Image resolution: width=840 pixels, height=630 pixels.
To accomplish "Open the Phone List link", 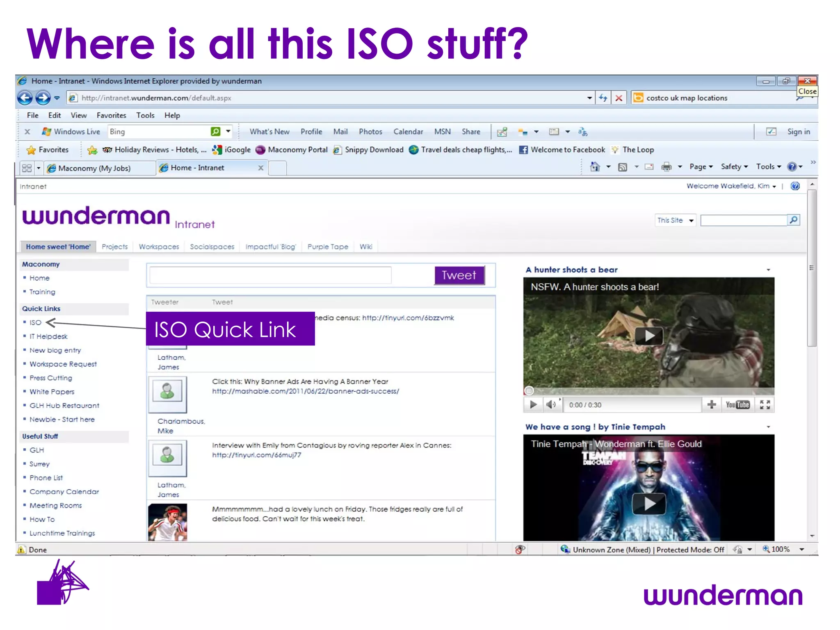I will click(46, 478).
